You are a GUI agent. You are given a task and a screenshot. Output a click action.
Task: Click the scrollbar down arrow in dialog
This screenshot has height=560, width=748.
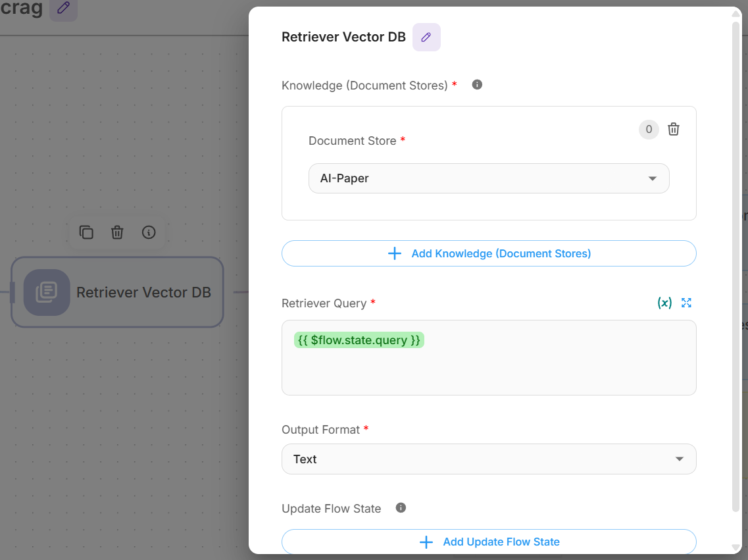pos(736,547)
